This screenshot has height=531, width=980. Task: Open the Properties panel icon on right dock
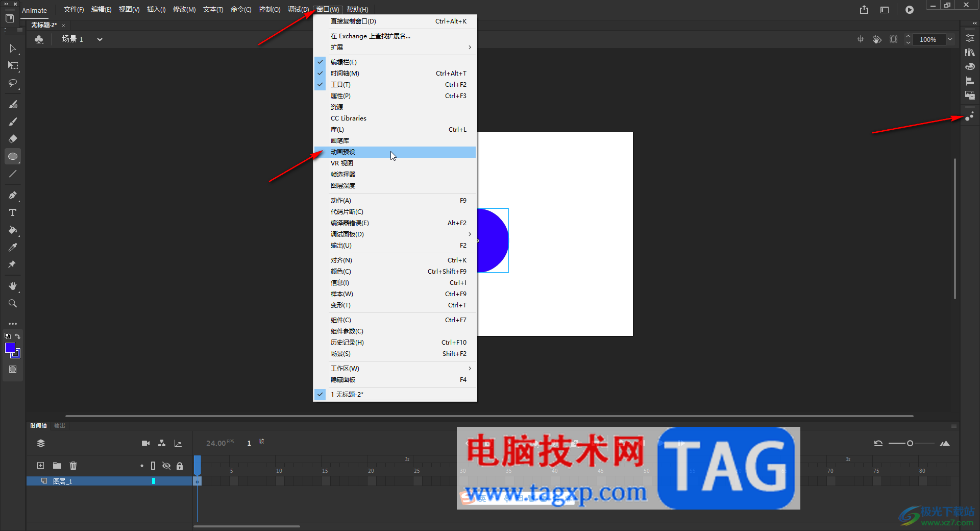pos(970,38)
